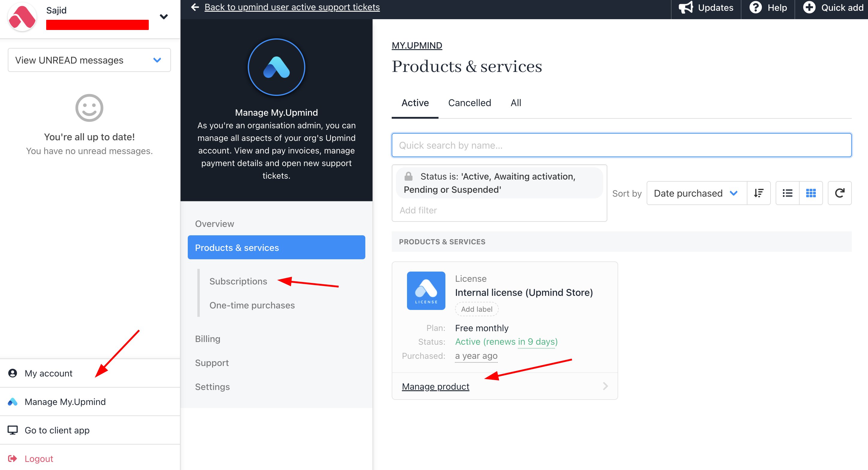Screen dimensions: 868x470
Task: Open Quick add
Action: tap(832, 7)
